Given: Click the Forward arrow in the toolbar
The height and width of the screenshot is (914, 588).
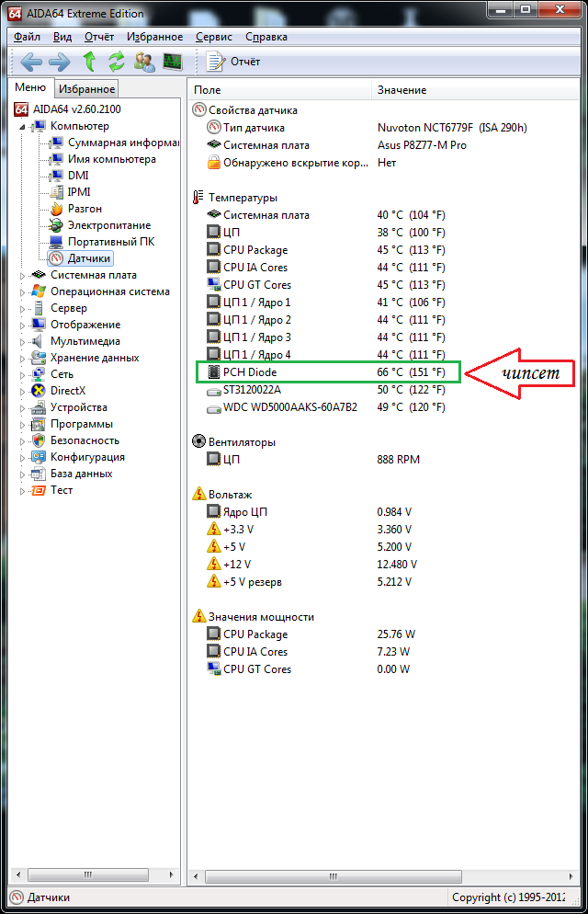Looking at the screenshot, I should [x=59, y=62].
